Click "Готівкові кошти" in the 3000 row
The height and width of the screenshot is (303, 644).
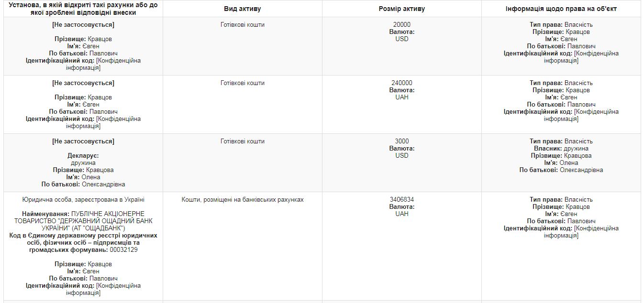coord(242,141)
